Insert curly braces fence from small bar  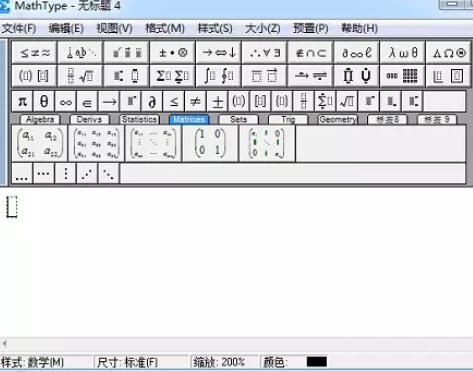(x=282, y=101)
